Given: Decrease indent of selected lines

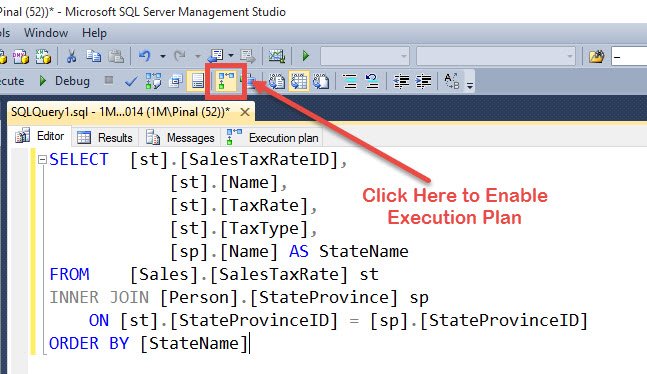Looking at the screenshot, I should (x=401, y=81).
